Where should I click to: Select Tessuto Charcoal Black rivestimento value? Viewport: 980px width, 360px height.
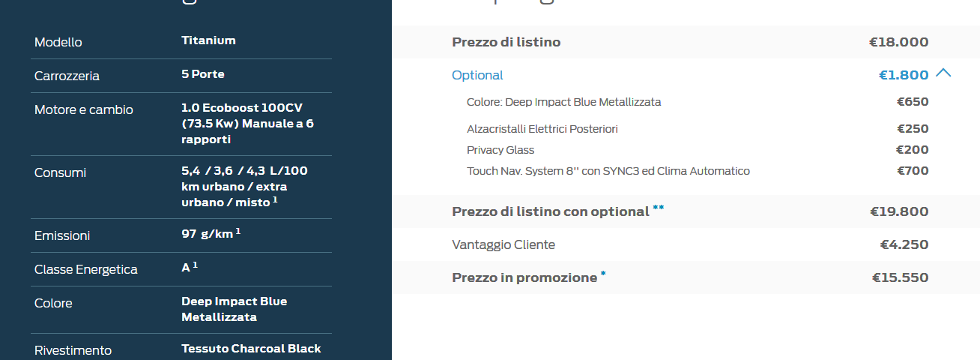point(251,349)
